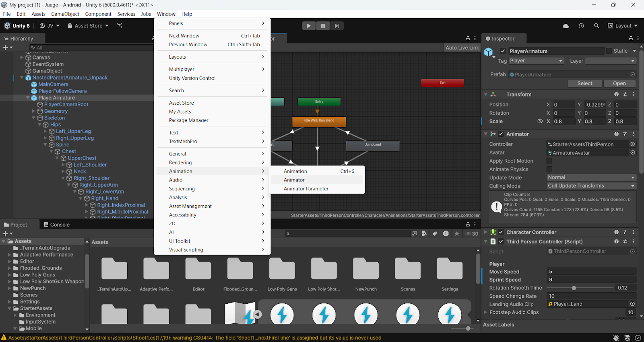Open the Inspector panel options menu
The height and width of the screenshot is (342, 644).
point(638,39)
